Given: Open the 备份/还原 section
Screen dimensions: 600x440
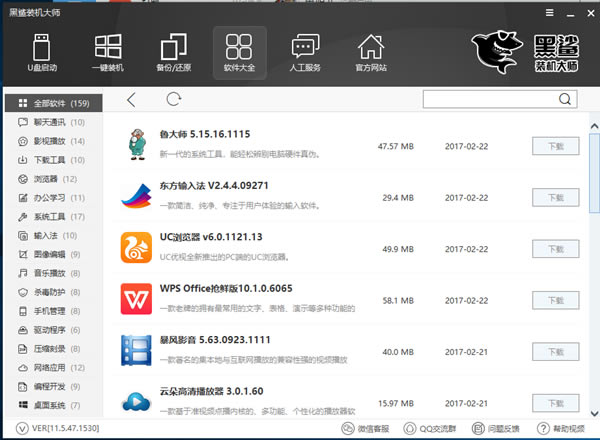Looking at the screenshot, I should 174,53.
